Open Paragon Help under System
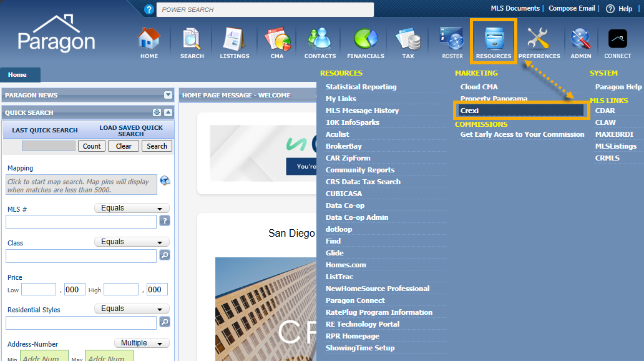 [618, 87]
